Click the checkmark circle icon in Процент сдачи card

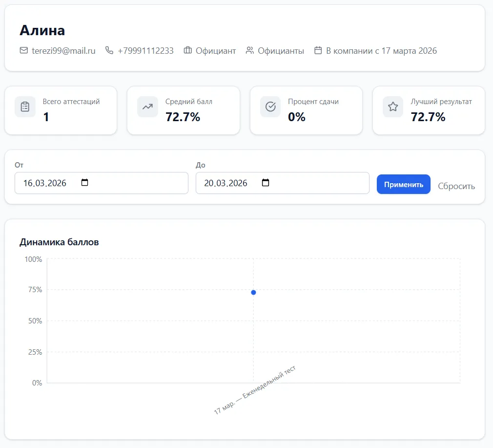click(270, 107)
